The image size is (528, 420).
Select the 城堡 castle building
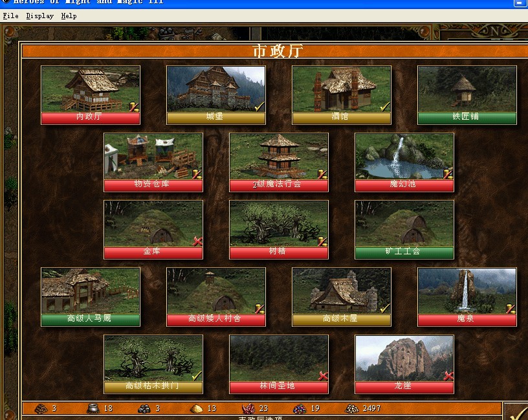216,95
